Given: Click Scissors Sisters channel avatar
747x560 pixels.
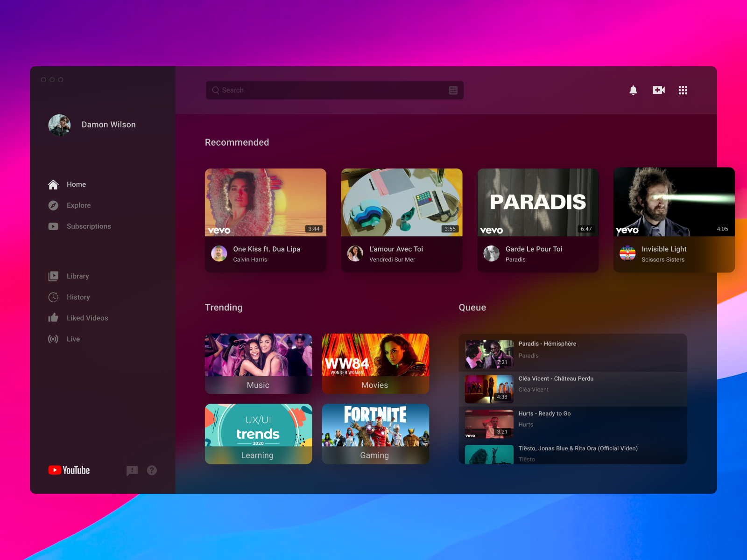Looking at the screenshot, I should click(627, 253).
